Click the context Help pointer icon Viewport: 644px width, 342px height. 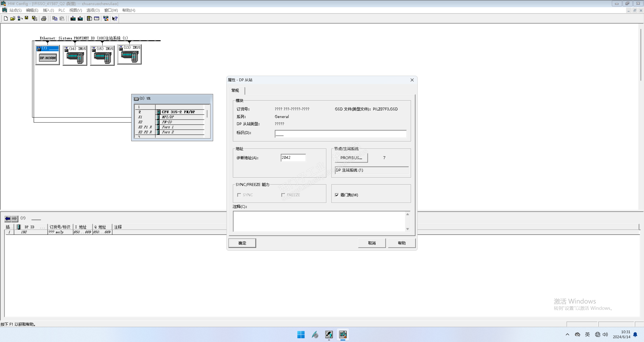coord(115,18)
